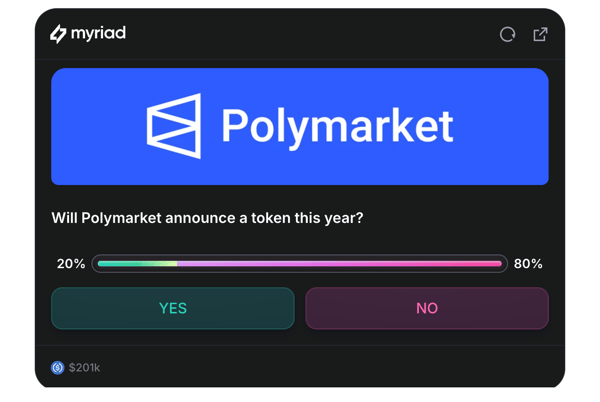Open the market question title
Screen dimensions: 600x402
[x=207, y=217]
